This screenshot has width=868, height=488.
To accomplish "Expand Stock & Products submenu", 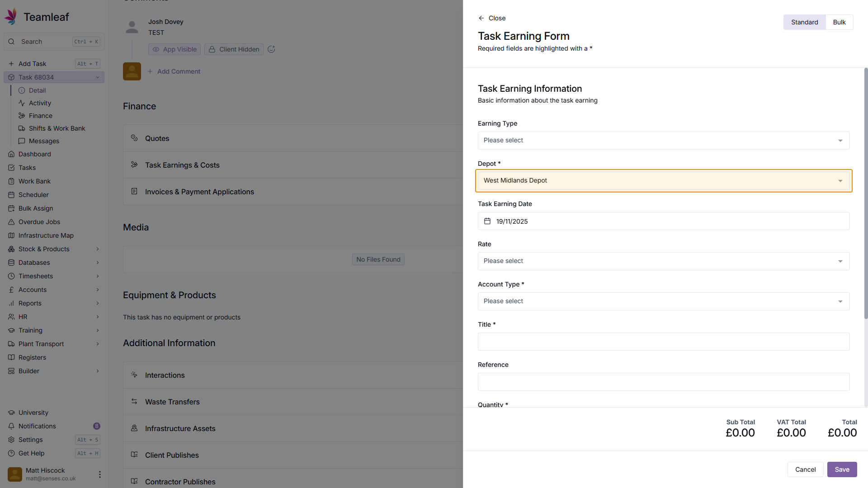I will pos(98,249).
